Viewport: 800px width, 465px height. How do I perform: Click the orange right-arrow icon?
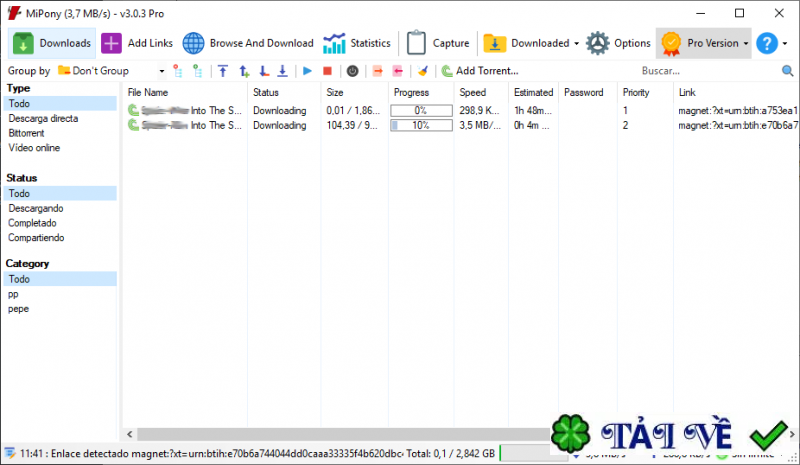click(378, 71)
